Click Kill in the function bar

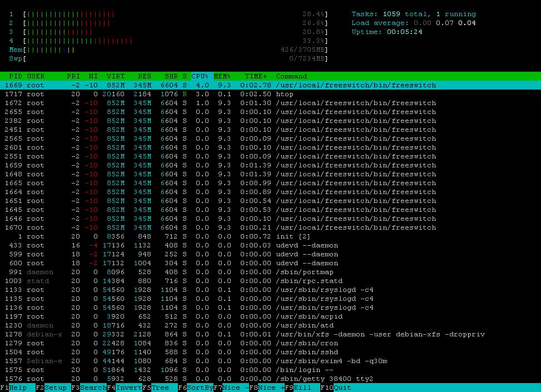coord(302,388)
